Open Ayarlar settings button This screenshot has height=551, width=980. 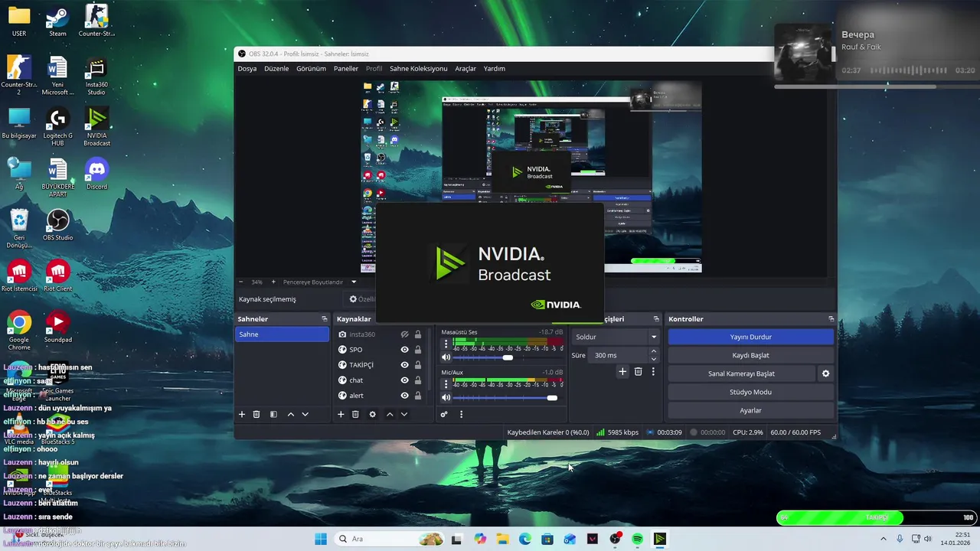tap(750, 410)
